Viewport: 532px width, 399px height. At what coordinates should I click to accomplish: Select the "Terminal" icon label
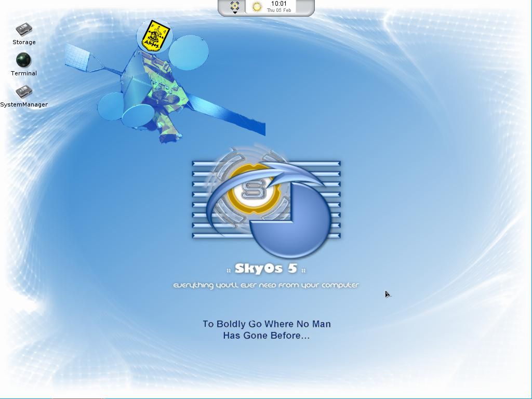pyautogui.click(x=24, y=73)
